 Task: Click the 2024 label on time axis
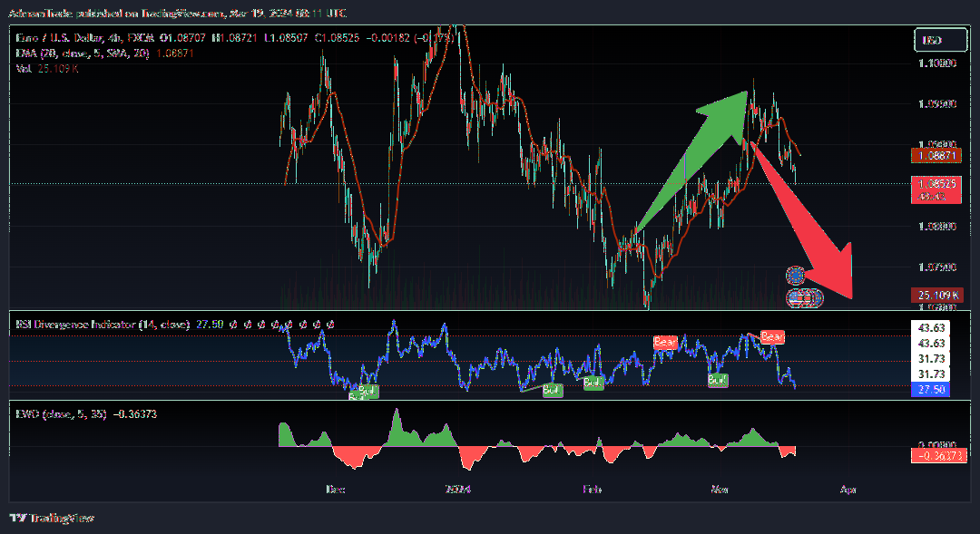click(x=457, y=489)
